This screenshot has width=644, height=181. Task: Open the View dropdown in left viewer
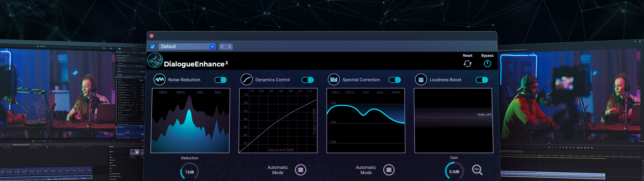tap(111, 48)
